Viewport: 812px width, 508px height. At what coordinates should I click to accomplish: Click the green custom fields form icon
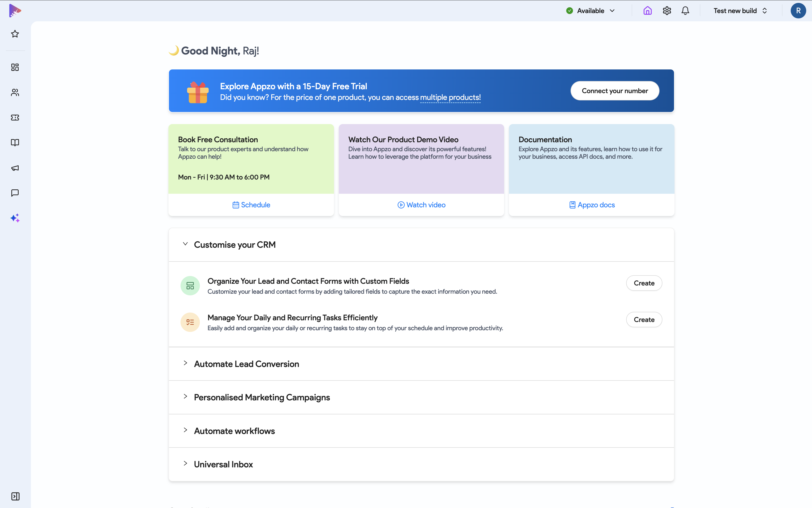tap(190, 286)
